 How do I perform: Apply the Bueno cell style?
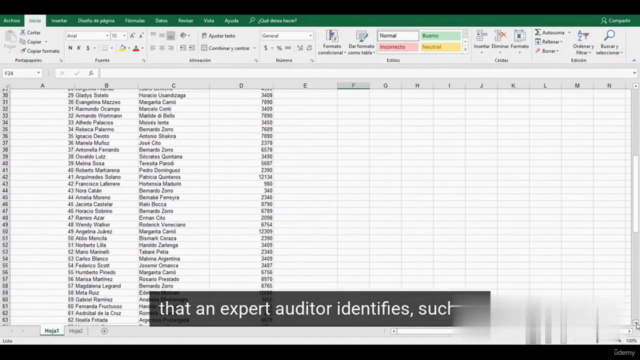(440, 36)
